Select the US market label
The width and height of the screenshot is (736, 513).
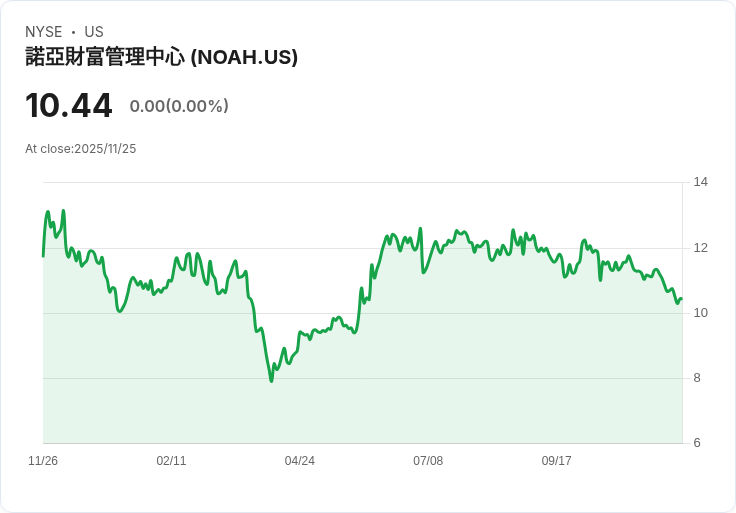click(x=94, y=32)
